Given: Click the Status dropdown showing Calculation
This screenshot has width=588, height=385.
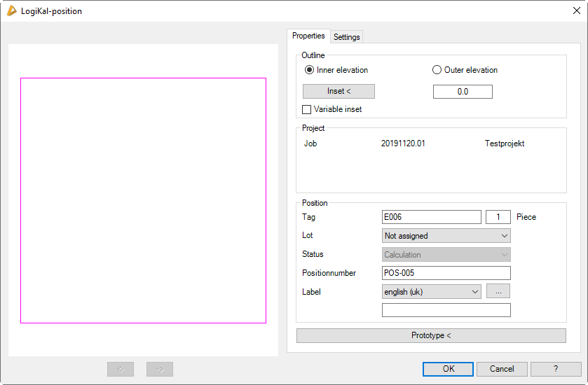Looking at the screenshot, I should 446,255.
